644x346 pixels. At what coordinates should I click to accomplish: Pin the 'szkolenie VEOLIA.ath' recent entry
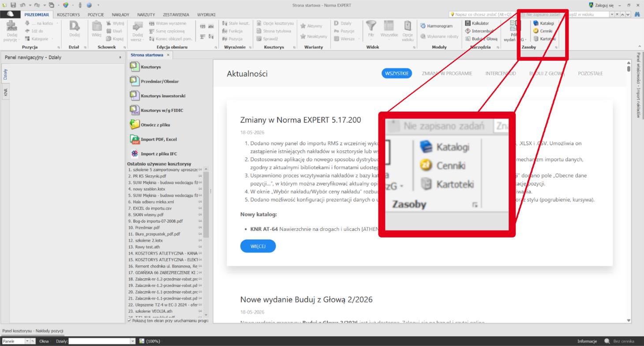point(200,310)
